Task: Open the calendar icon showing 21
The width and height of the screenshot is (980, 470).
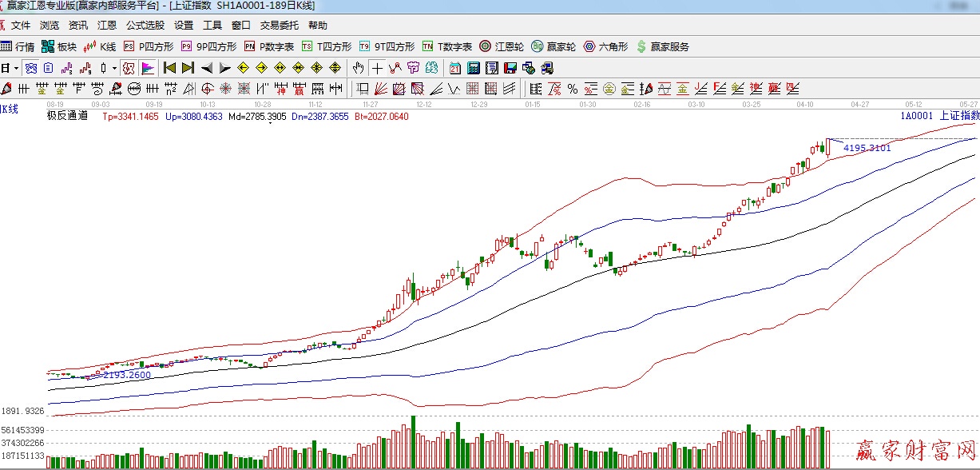Action: click(x=454, y=68)
